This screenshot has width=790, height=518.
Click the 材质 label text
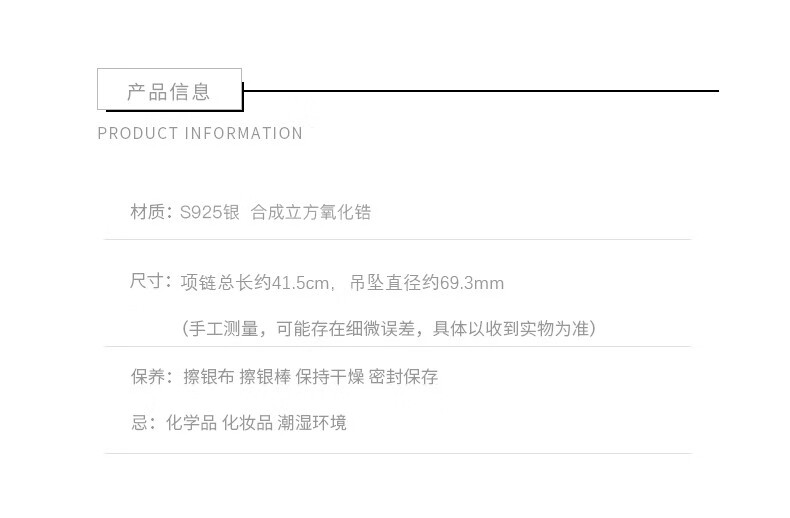point(148,212)
